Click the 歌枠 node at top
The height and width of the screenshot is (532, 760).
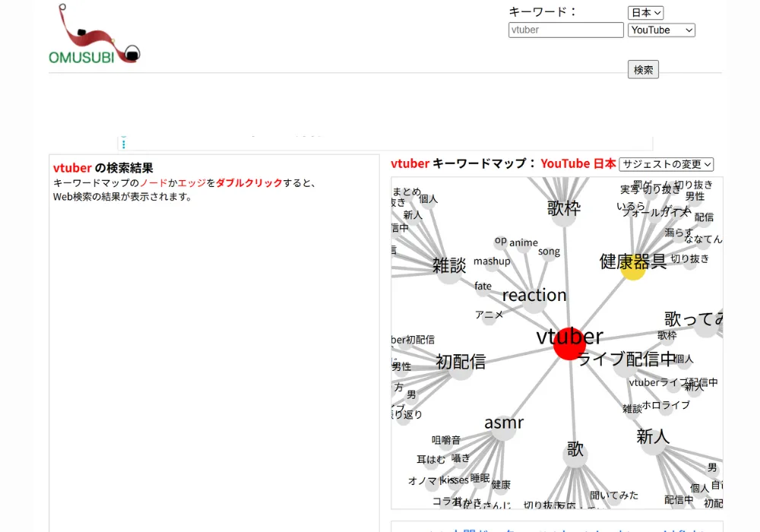click(x=563, y=212)
